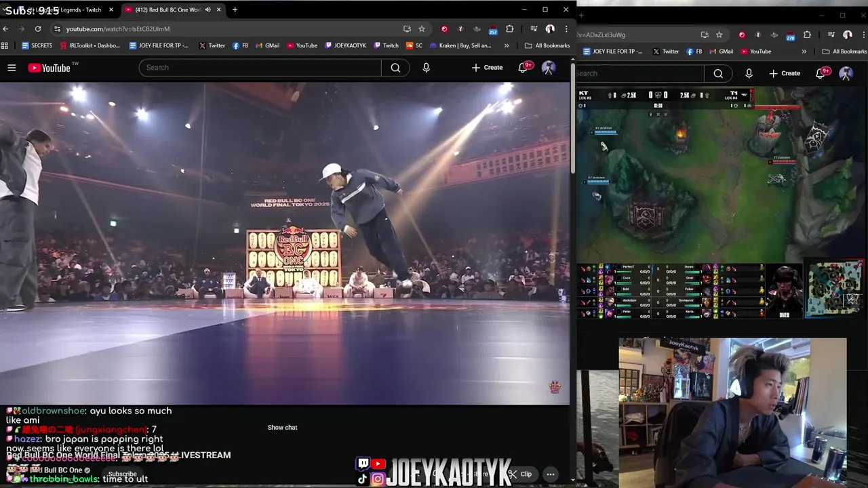Image resolution: width=868 pixels, height=488 pixels.
Task: Bookmark this page with star in right window
Action: click(x=719, y=35)
